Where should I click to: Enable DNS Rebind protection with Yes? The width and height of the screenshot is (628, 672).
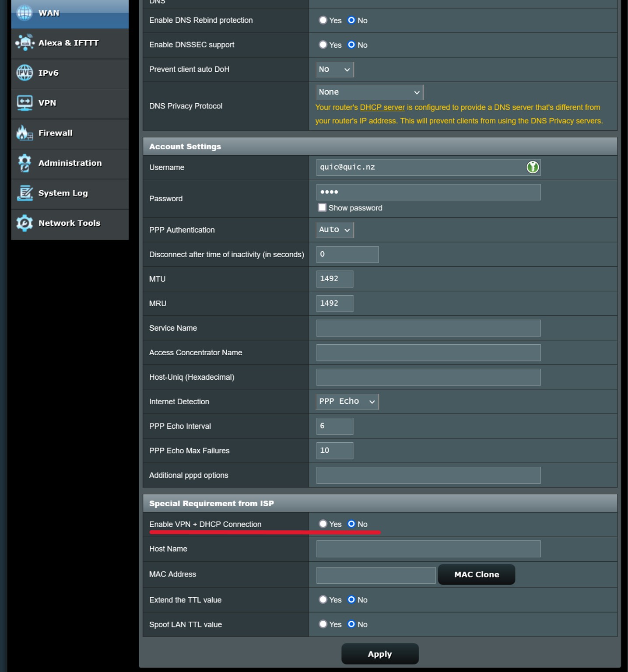tap(323, 20)
